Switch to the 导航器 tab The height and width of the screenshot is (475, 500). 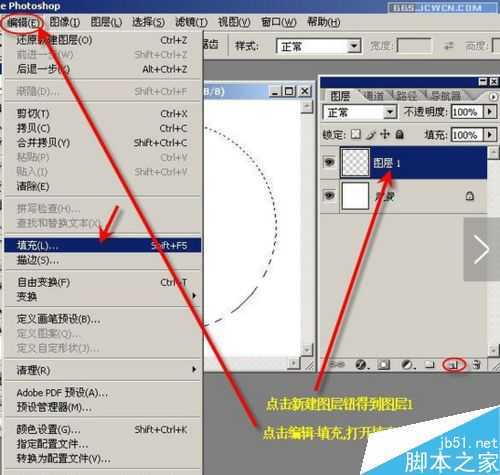pos(446,96)
